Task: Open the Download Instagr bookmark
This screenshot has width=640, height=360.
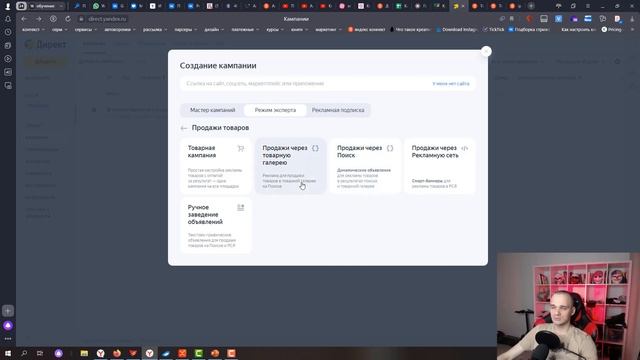Action: pos(456,29)
